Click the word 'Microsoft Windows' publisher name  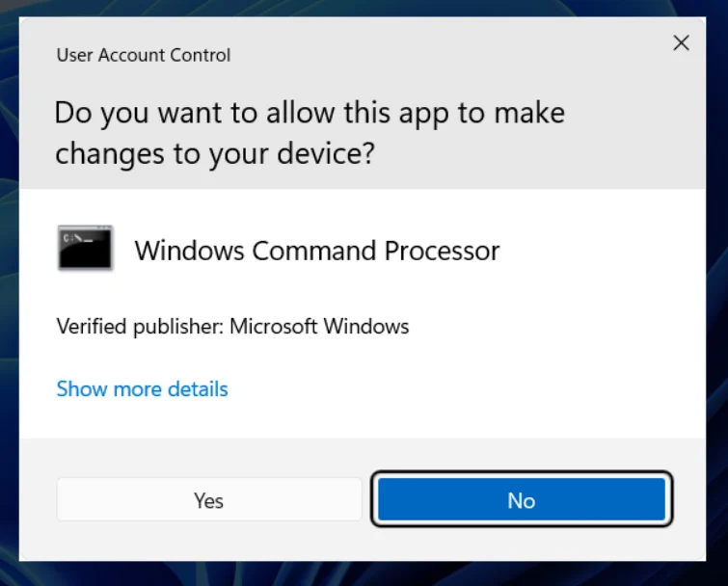(319, 326)
